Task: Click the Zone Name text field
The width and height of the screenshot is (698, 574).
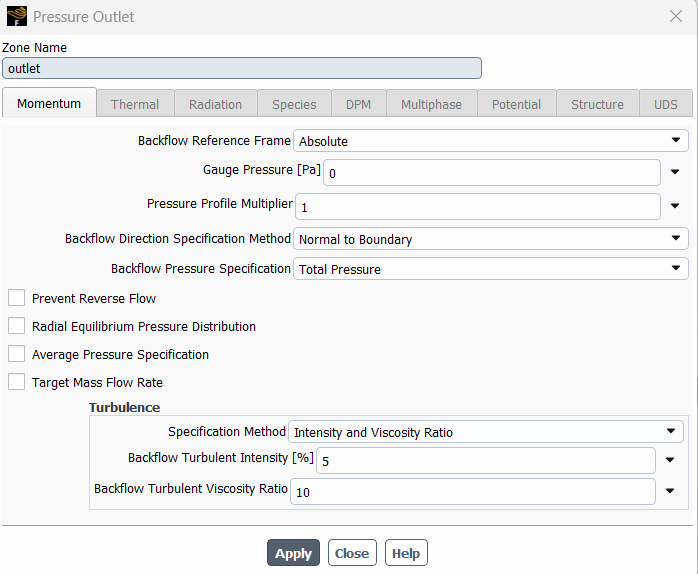Action: click(242, 68)
